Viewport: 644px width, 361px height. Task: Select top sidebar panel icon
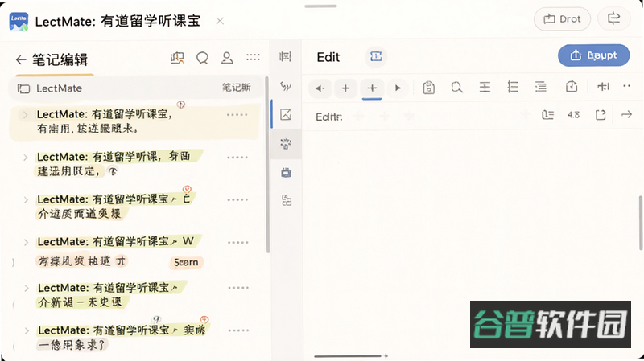coord(286,56)
